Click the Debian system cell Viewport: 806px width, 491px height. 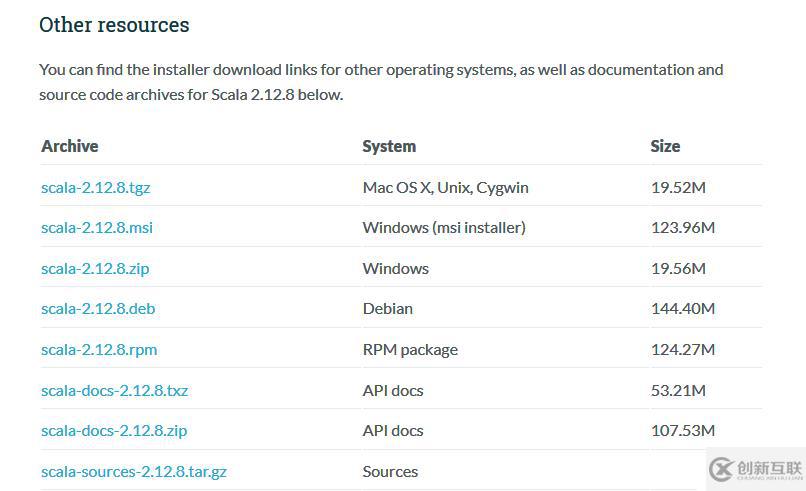(x=388, y=308)
